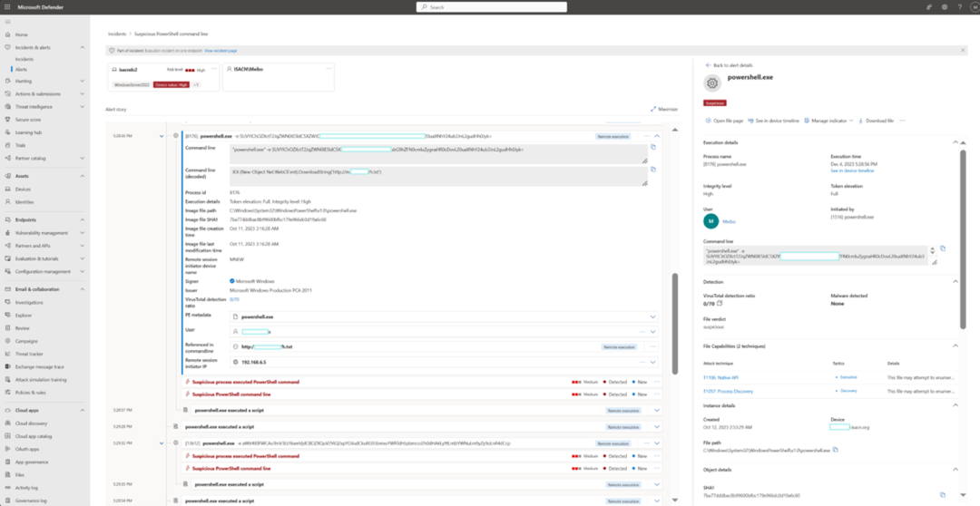
Task: Collapse the [8176] powershell.exe process entry
Action: tap(657, 135)
